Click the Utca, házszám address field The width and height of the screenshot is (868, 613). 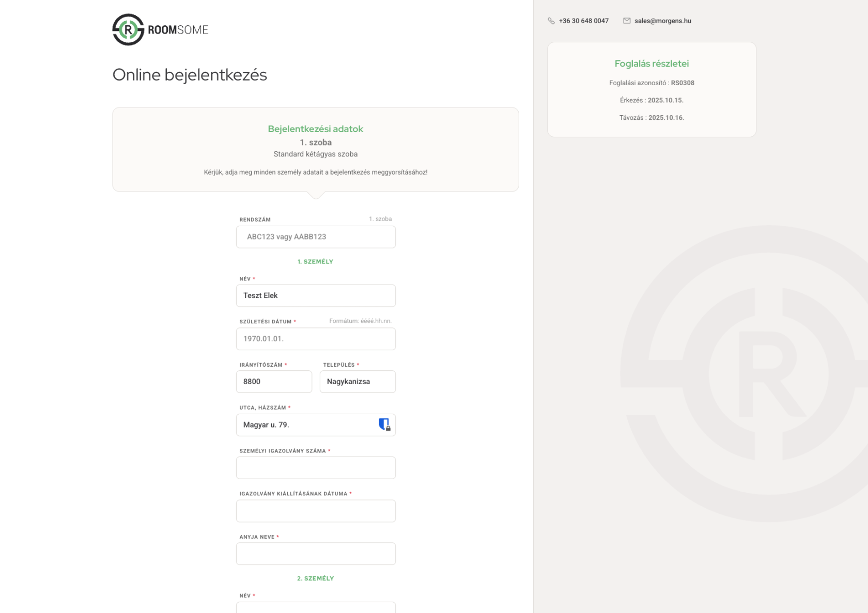click(x=307, y=425)
